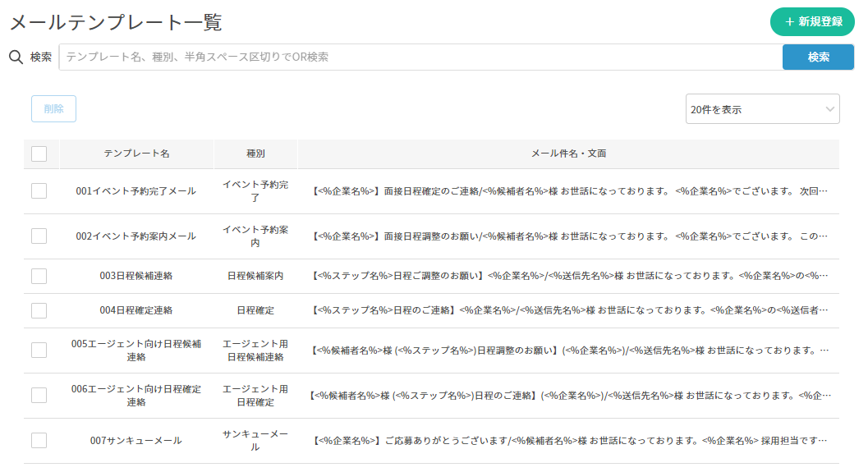Select the checkbox for 003日程候補連絡
The width and height of the screenshot is (868, 472).
[x=39, y=276]
